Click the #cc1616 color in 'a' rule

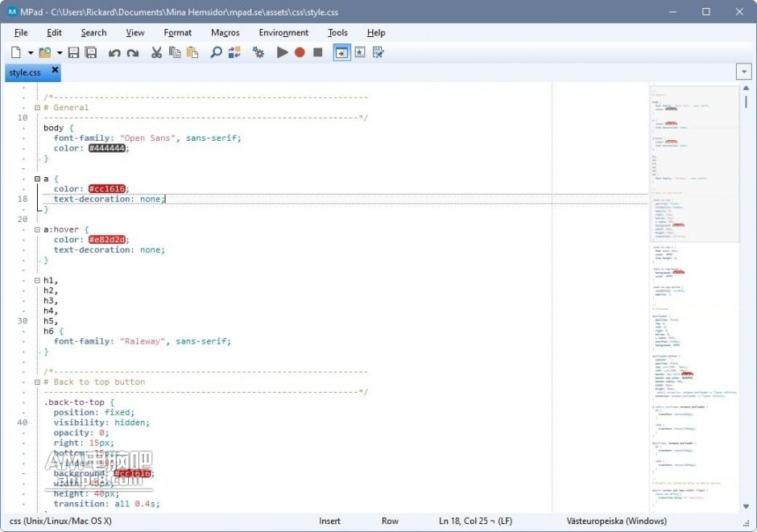click(x=106, y=188)
